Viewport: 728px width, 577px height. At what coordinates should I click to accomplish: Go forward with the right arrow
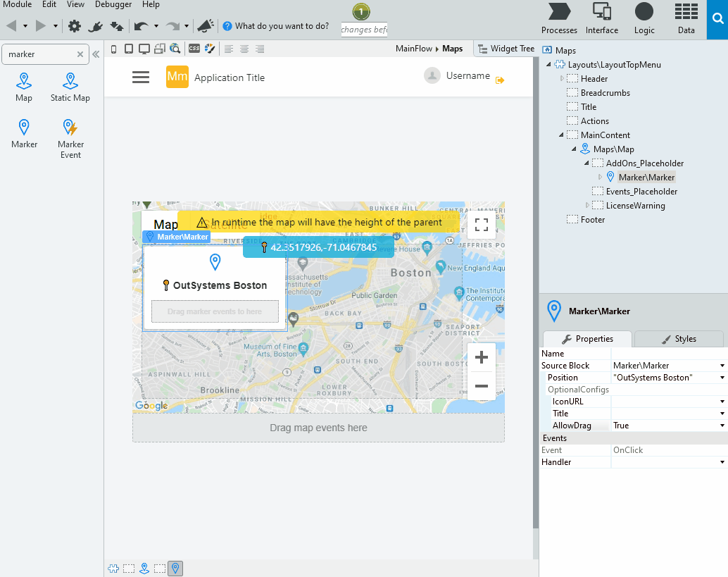tap(41, 26)
